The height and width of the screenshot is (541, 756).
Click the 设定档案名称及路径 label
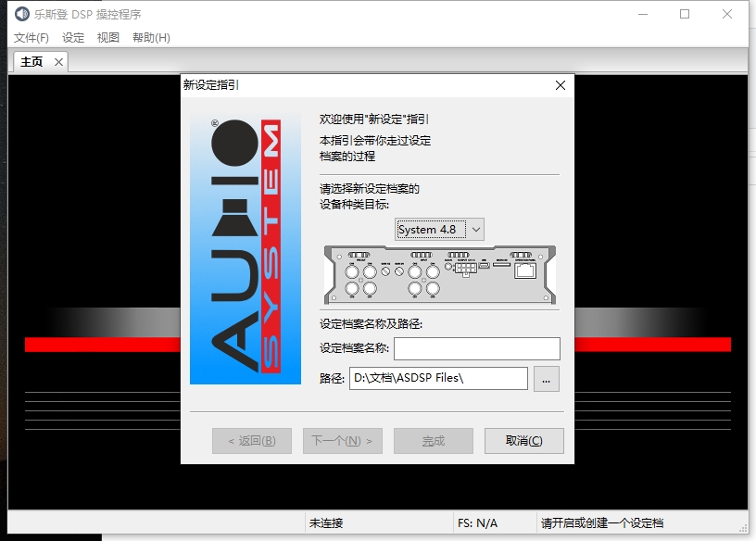click(x=371, y=324)
